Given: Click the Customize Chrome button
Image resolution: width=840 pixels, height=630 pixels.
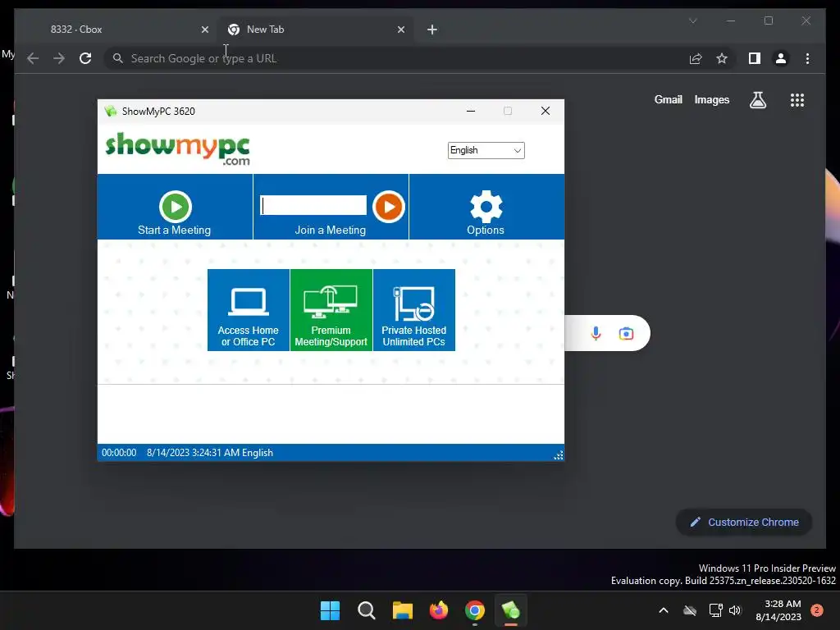Looking at the screenshot, I should tap(744, 523).
